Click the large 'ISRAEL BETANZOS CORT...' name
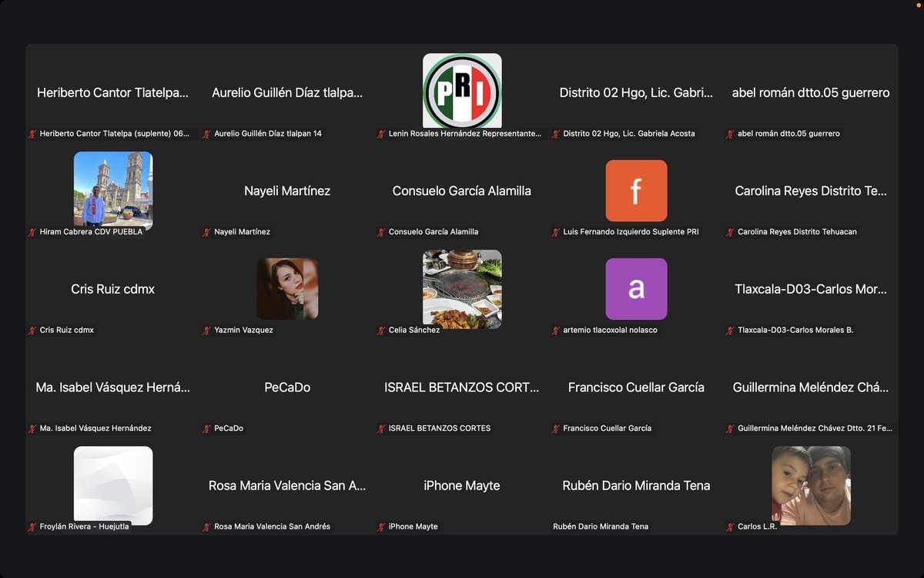 462,388
